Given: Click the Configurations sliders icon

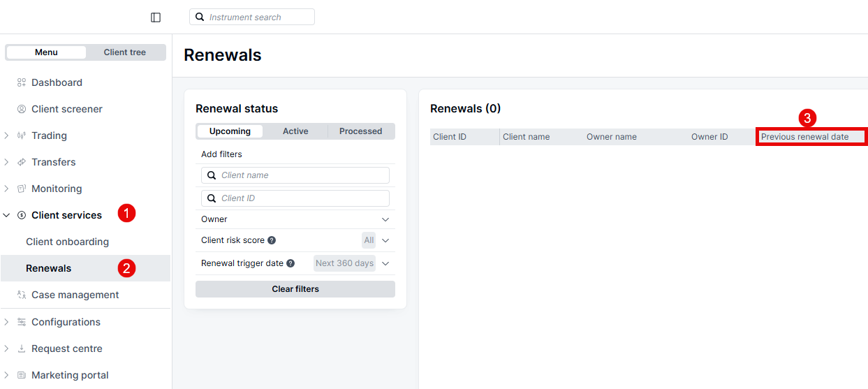Looking at the screenshot, I should point(22,322).
